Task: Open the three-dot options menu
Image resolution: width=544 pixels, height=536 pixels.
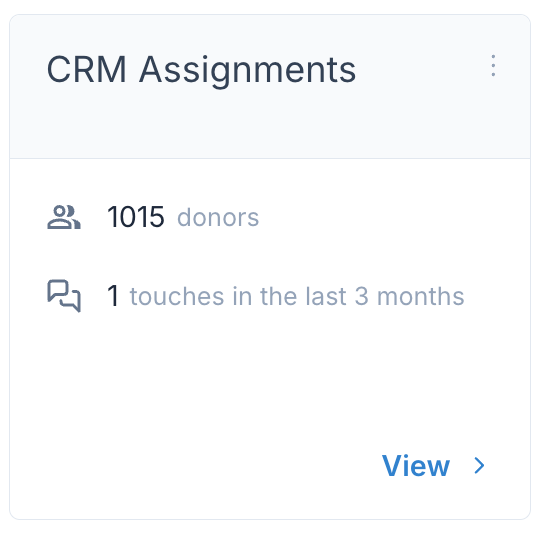Action: (493, 66)
